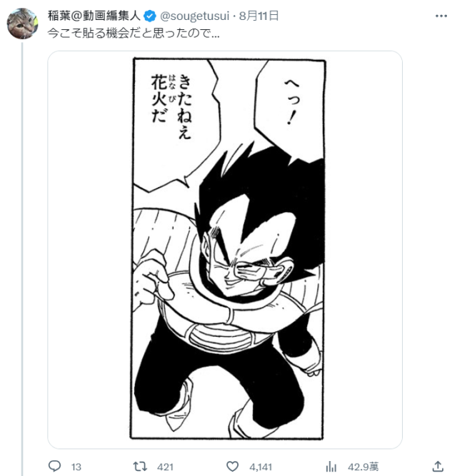This screenshot has width=457, height=476.
Task: Click the retweet arrows icon
Action: [x=141, y=467]
